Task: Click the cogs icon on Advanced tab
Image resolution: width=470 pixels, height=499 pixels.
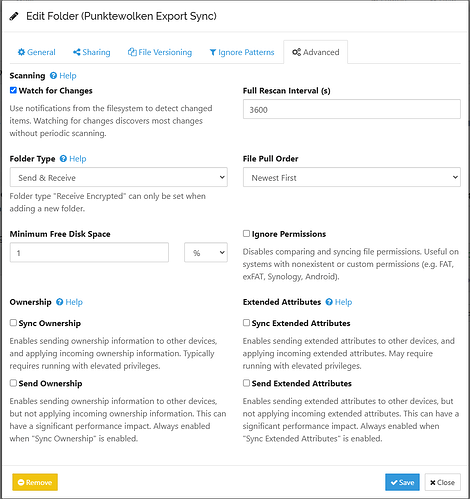Action: (x=296, y=52)
